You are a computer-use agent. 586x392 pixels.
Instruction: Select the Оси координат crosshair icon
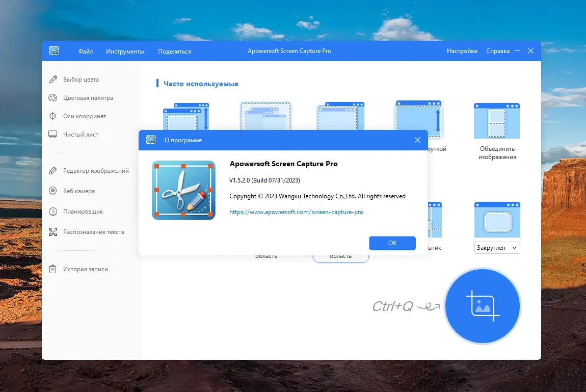click(52, 116)
